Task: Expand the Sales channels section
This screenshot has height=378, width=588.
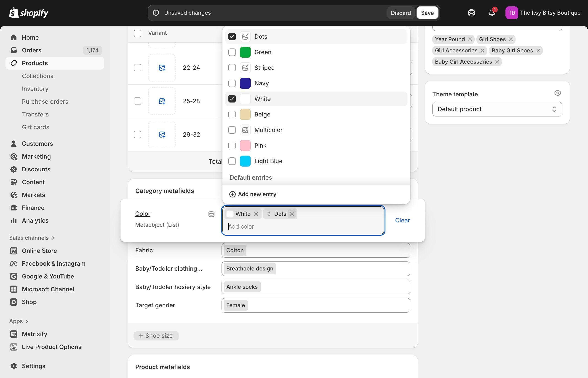Action: coord(32,238)
